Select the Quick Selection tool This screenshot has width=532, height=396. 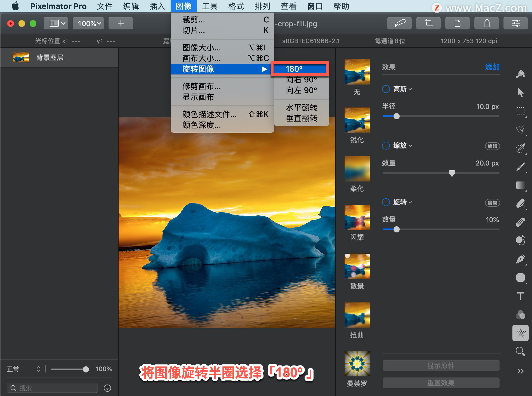click(520, 129)
